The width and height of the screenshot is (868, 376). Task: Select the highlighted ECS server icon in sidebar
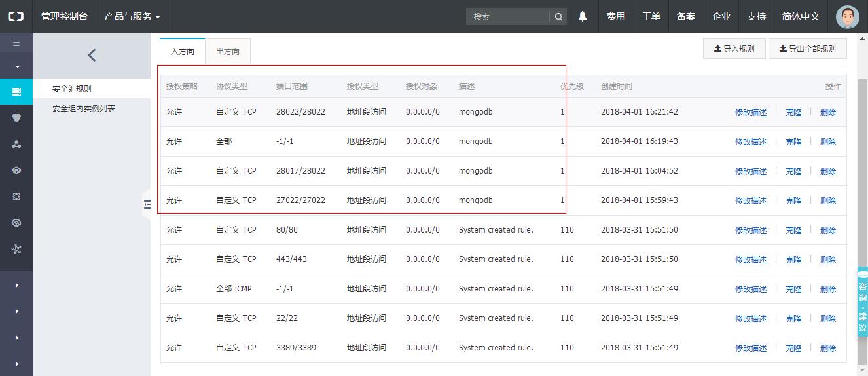[16, 92]
